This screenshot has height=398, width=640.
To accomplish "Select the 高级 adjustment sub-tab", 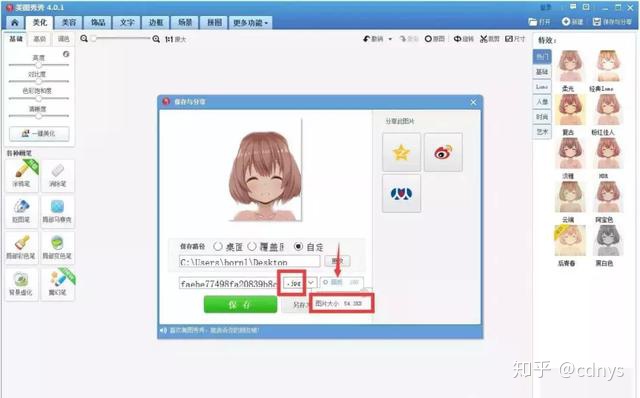I will (x=40, y=39).
